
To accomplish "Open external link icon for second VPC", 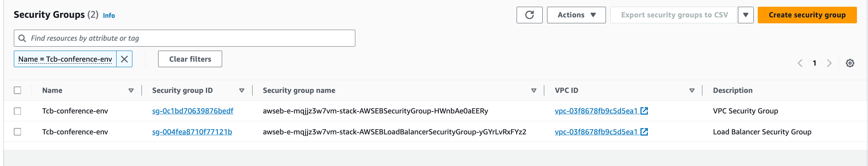I will [644, 132].
